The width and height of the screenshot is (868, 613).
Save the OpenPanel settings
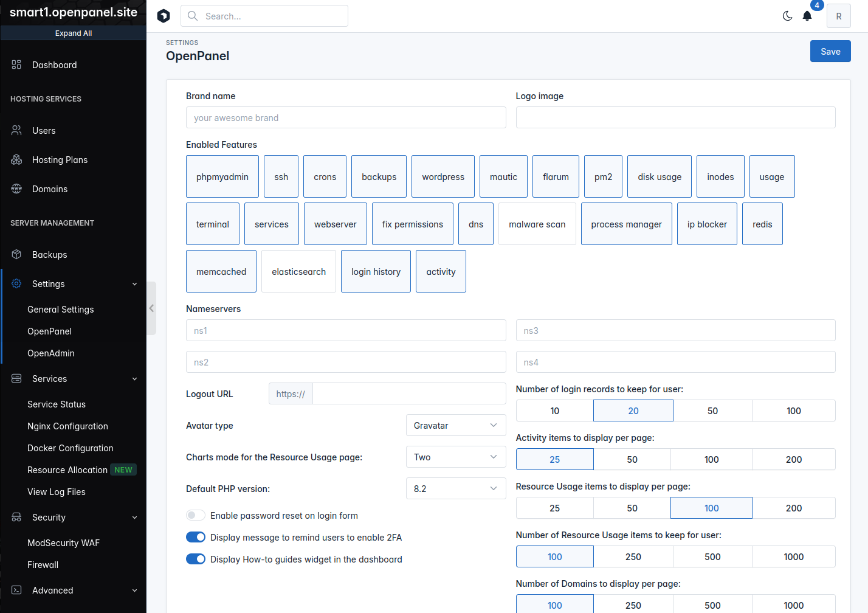click(x=830, y=52)
